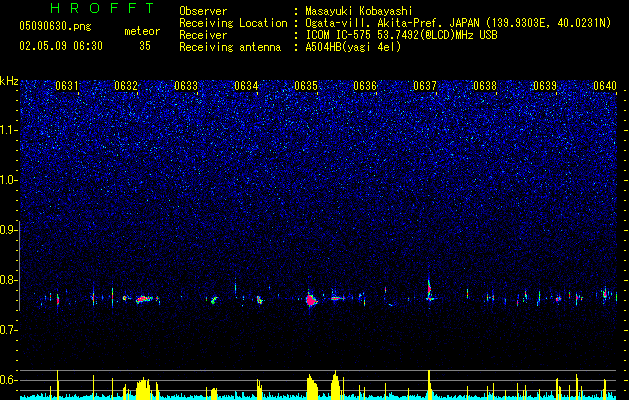Click the 0638 time marker

coord(485,86)
